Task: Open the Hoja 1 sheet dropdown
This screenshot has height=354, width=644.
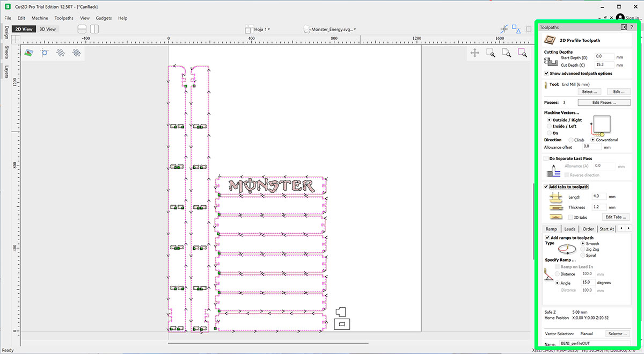Action: point(261,29)
